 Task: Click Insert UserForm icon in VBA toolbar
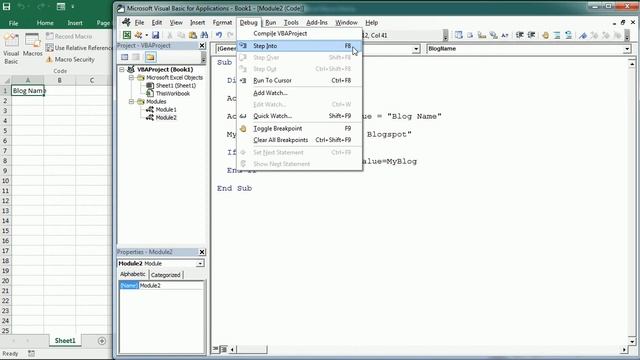click(x=139, y=35)
